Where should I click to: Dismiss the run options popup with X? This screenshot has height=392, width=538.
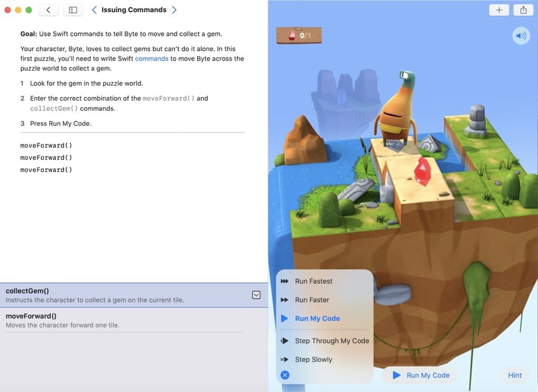(x=285, y=375)
